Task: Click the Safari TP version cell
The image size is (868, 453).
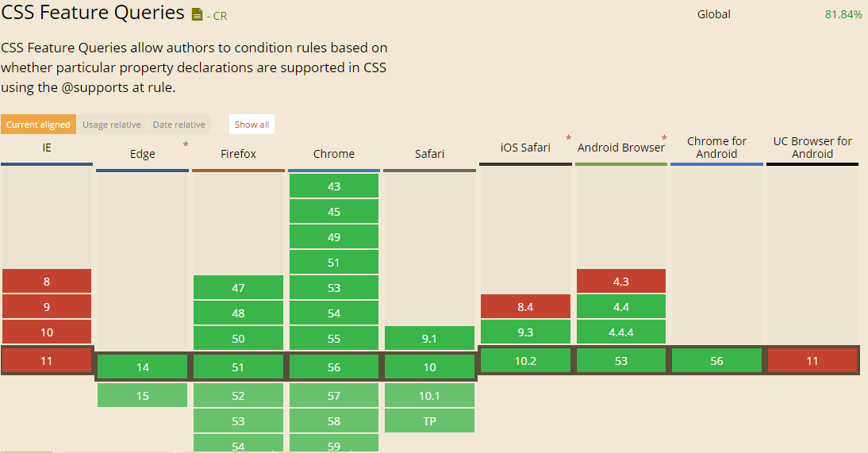Action: coord(429,421)
